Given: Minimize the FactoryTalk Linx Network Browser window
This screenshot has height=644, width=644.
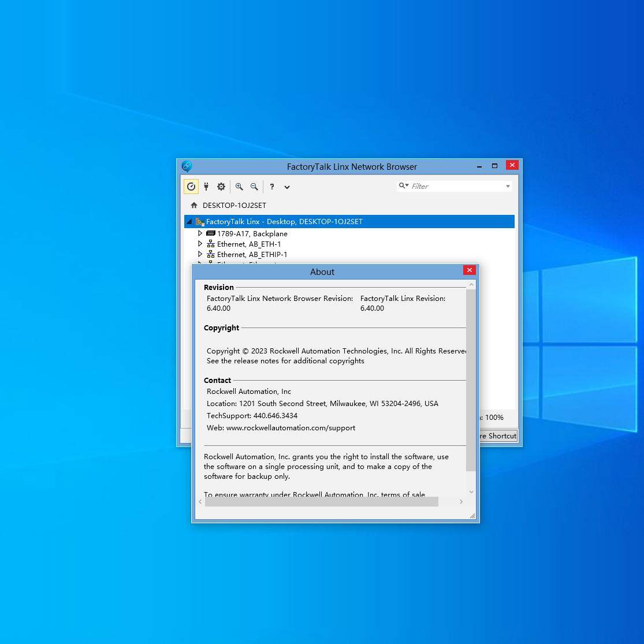Looking at the screenshot, I should click(x=479, y=166).
